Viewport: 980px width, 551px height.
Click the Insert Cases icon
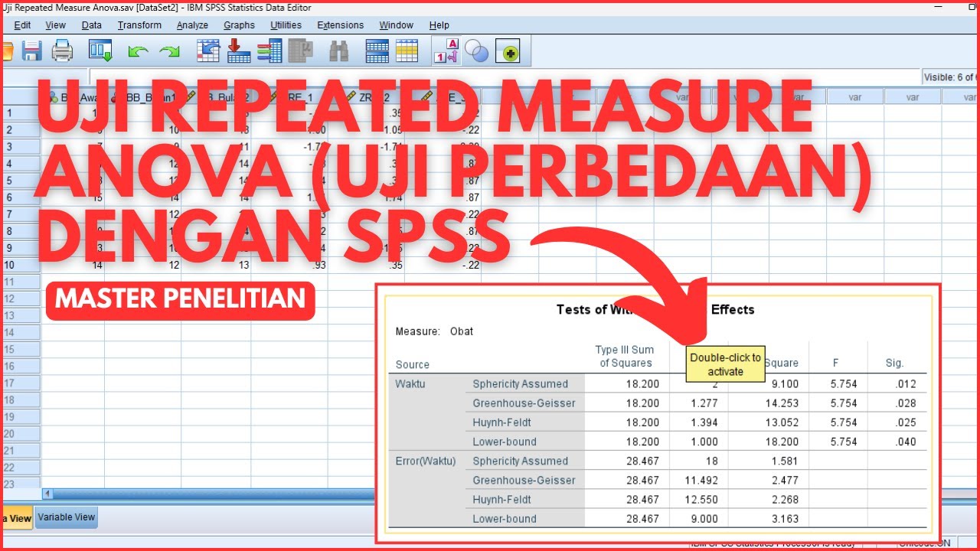pos(377,51)
